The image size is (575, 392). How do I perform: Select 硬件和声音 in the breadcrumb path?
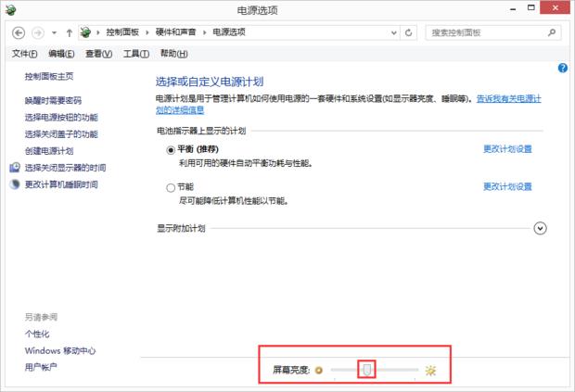(175, 32)
